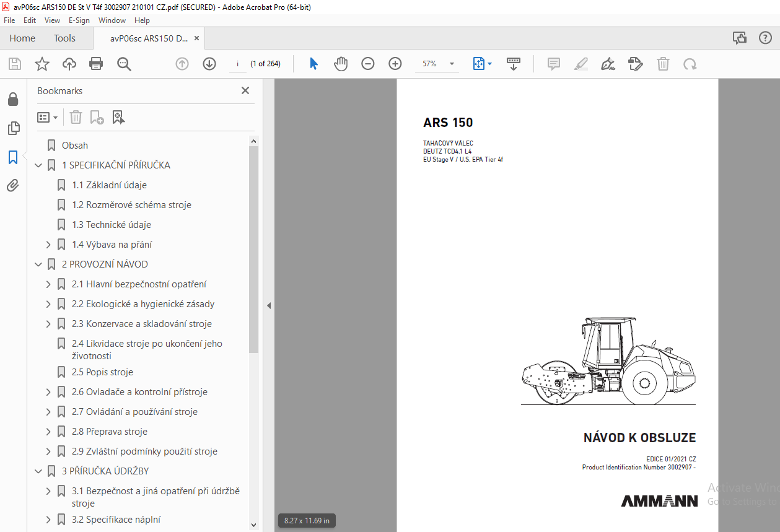
Task: Switch to the Home tab
Action: point(22,38)
